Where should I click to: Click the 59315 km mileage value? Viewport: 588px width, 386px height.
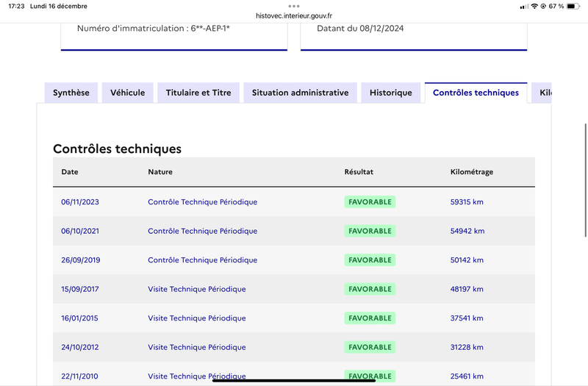(467, 201)
